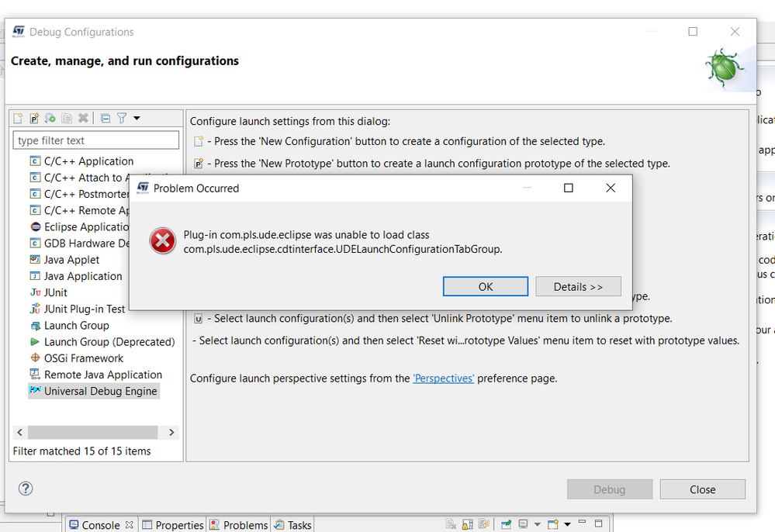Open the help question mark icon
This screenshot has height=532, width=775.
(26, 488)
